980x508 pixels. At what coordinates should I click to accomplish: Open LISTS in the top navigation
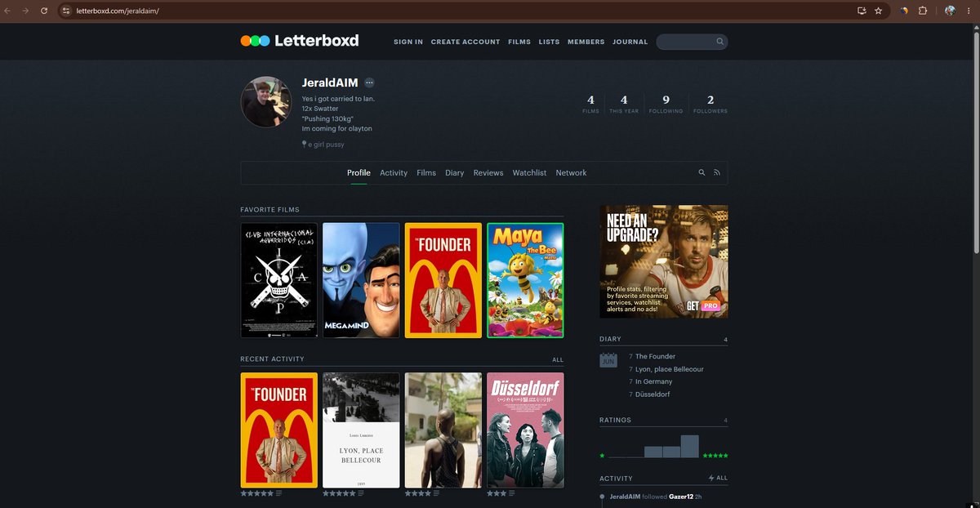[x=549, y=42]
